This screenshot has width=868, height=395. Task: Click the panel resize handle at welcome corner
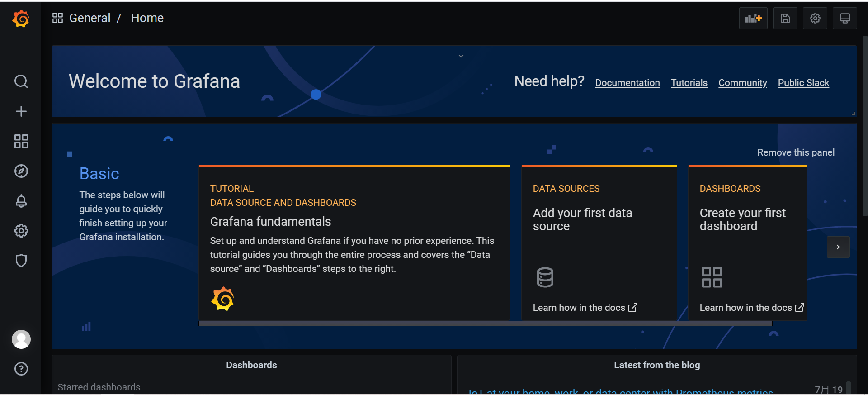[854, 114]
